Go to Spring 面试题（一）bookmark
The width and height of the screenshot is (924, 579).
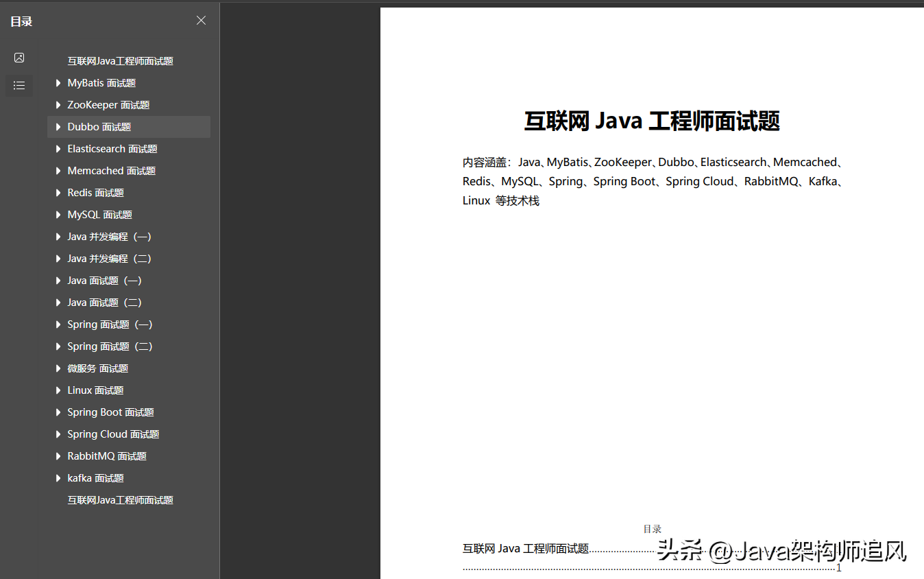110,324
